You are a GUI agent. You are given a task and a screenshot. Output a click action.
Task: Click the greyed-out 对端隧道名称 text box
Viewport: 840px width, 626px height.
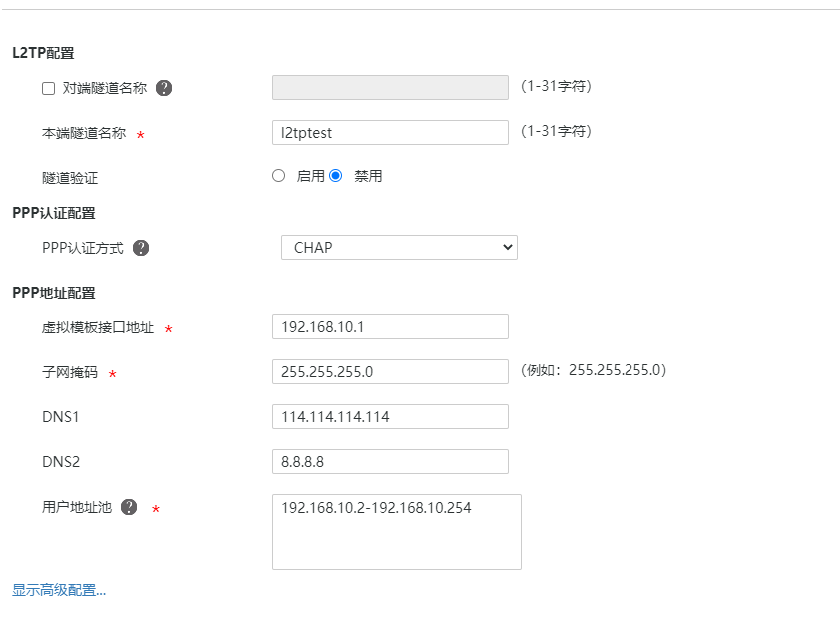[390, 88]
